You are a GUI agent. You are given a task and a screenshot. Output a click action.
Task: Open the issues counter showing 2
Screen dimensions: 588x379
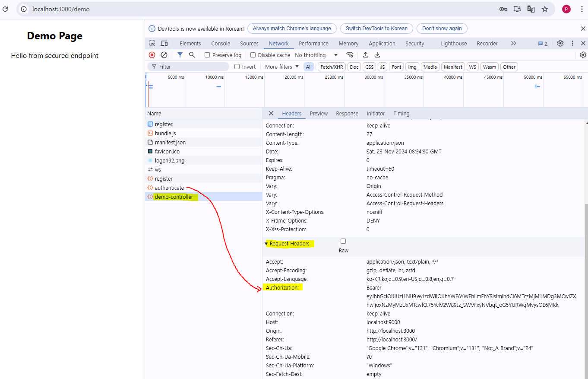543,44
